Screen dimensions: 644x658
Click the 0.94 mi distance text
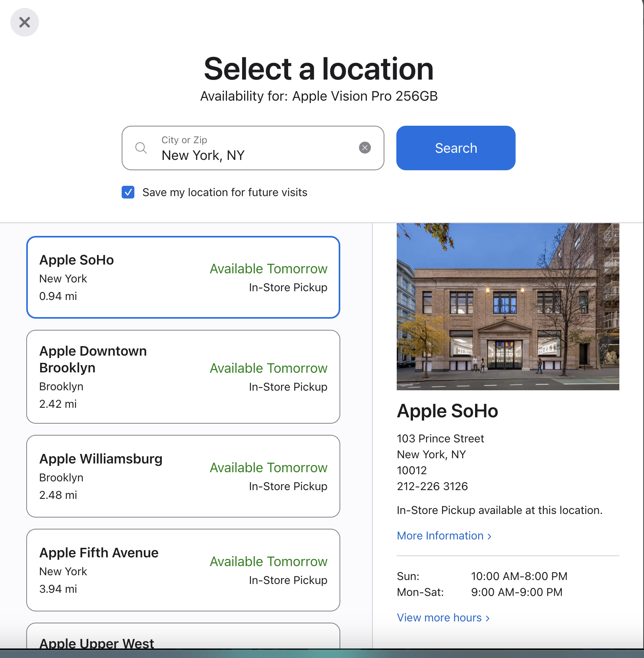[x=58, y=296]
